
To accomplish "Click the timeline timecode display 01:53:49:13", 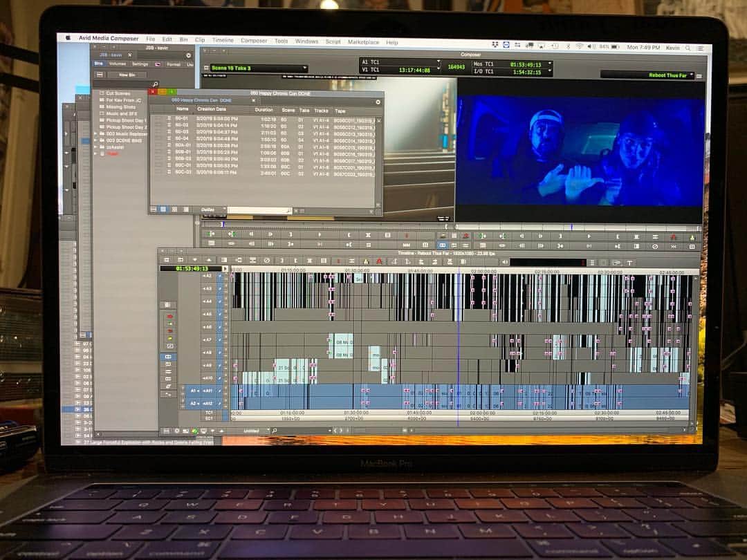I will tap(192, 268).
